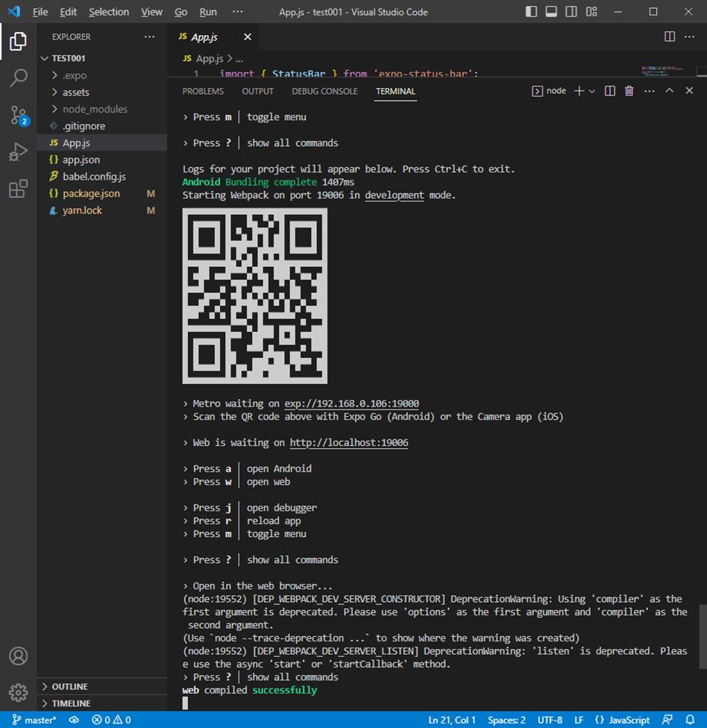This screenshot has height=728, width=707.
Task: Click the feedback icon in status bar
Action: coord(667,720)
